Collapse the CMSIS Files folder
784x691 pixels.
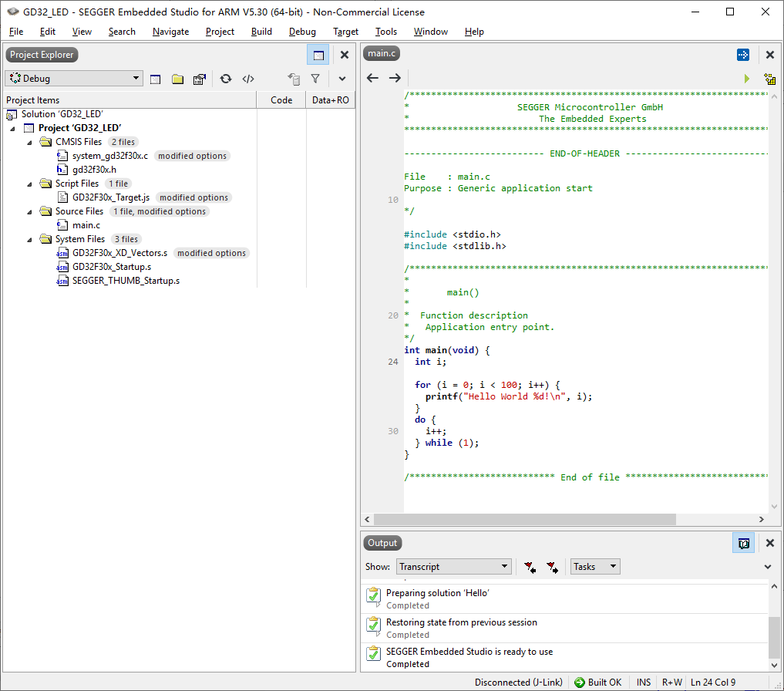pos(29,141)
